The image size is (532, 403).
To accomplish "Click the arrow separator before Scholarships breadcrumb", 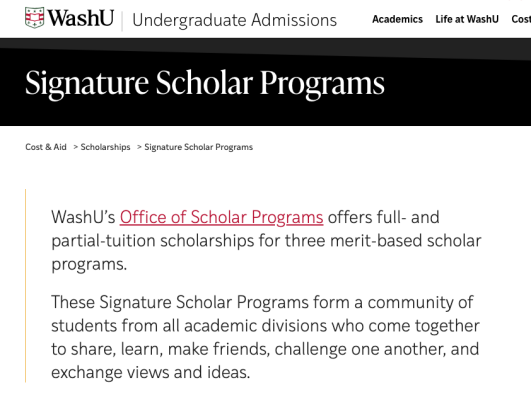I will tap(76, 147).
